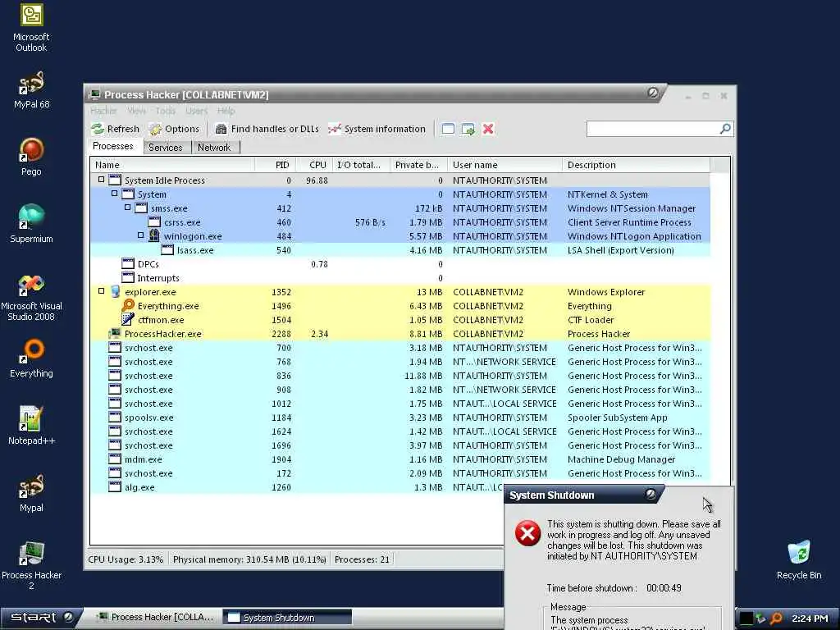The image size is (840, 630).
Task: Click the 2:24 PM system clock
Action: pyautogui.click(x=810, y=619)
